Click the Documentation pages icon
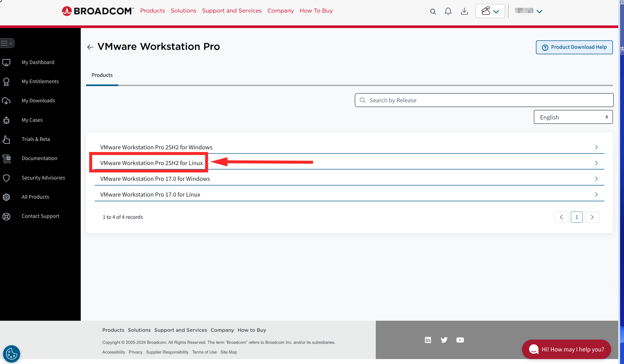The width and height of the screenshot is (624, 364). click(6, 158)
